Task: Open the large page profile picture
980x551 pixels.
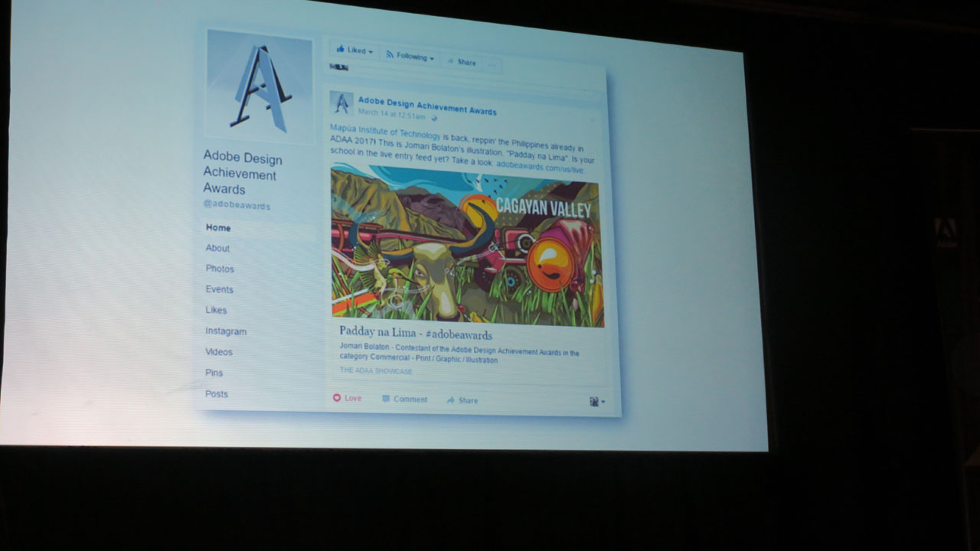Action: (260, 87)
